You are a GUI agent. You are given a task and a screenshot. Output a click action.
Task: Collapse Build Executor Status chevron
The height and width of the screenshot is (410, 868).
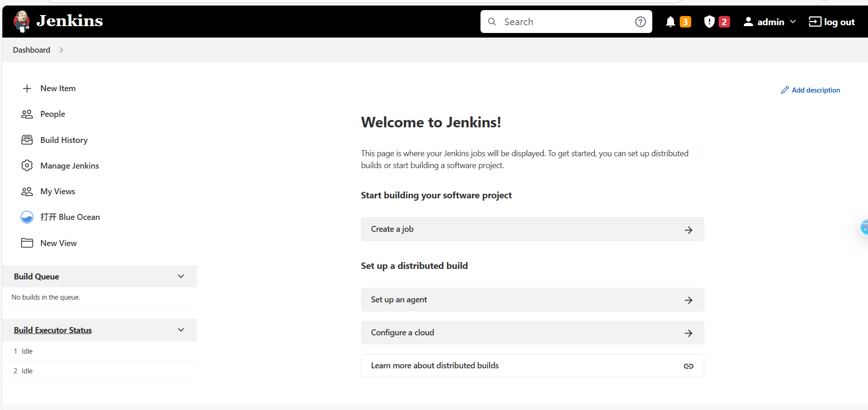[x=181, y=330]
